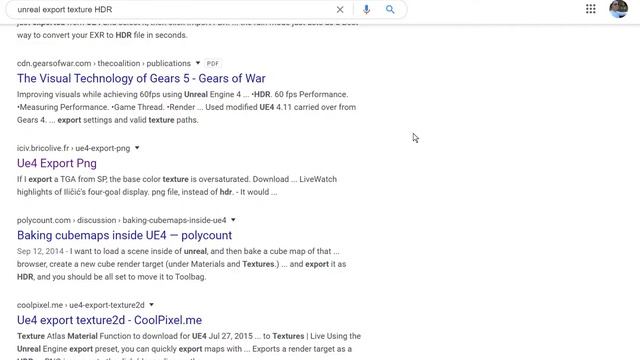Expand options arrow next to cdn.gearsofwar.com result

pos(198,63)
